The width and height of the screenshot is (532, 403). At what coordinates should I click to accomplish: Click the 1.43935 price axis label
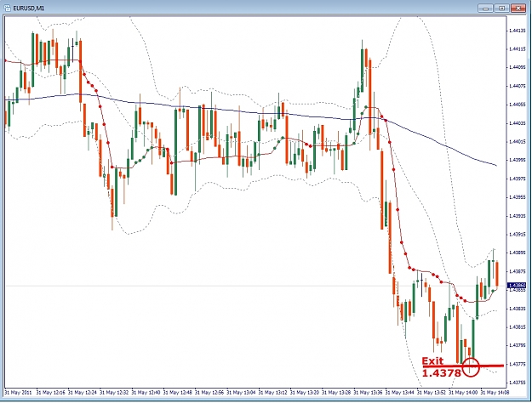pyautogui.click(x=518, y=216)
